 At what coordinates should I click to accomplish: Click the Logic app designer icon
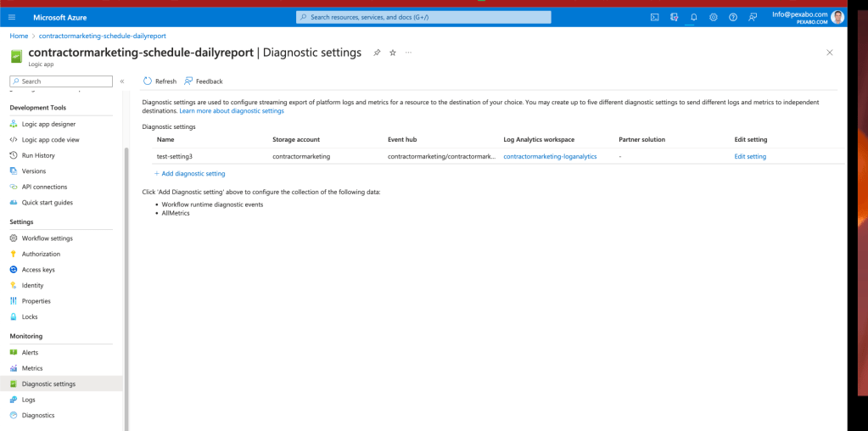coord(14,124)
